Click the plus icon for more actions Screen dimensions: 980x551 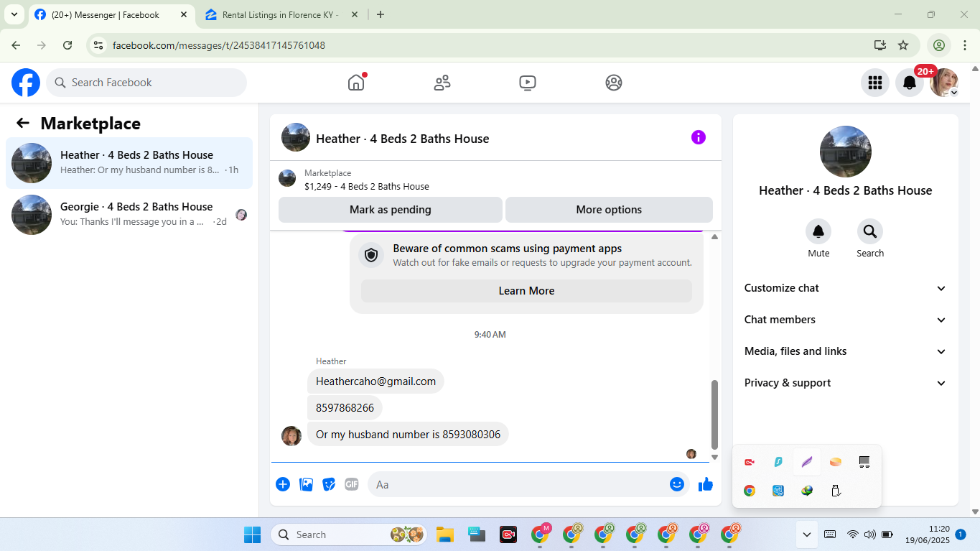pyautogui.click(x=283, y=484)
